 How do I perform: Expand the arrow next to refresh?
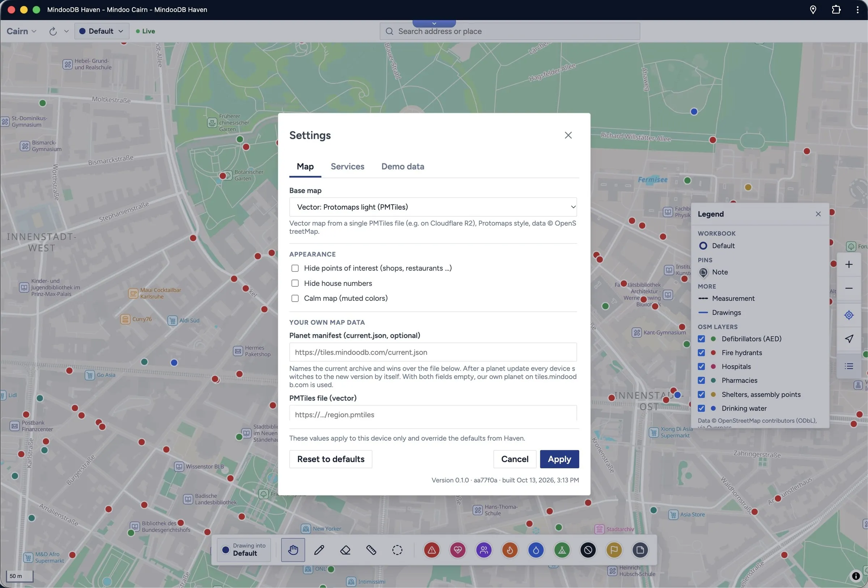tap(67, 31)
